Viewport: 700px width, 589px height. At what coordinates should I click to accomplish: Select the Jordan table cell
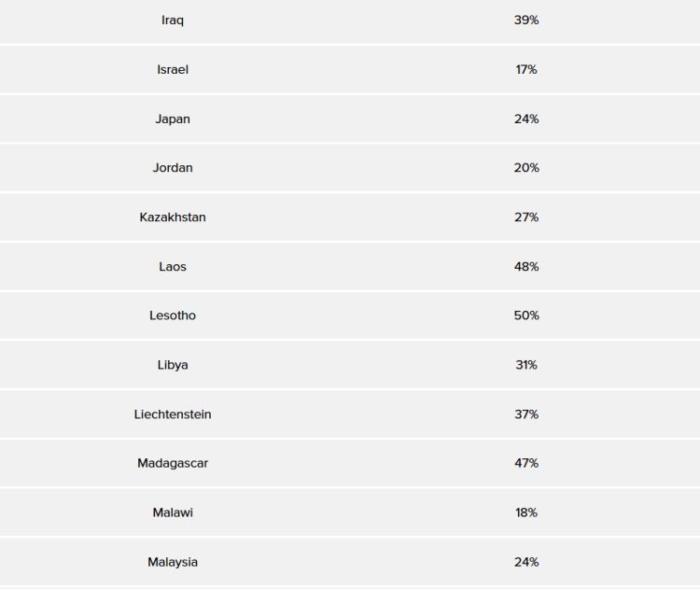173,168
